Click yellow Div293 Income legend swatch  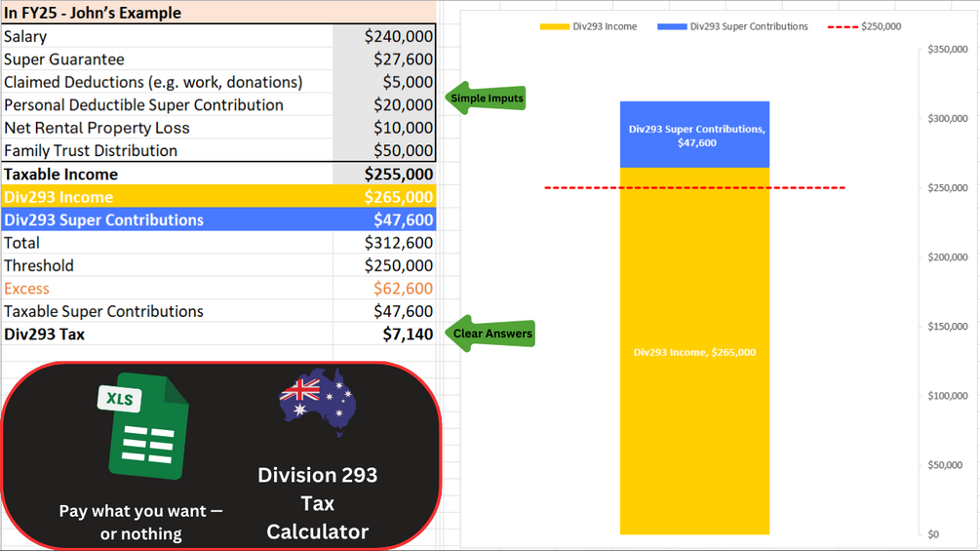coord(555,27)
